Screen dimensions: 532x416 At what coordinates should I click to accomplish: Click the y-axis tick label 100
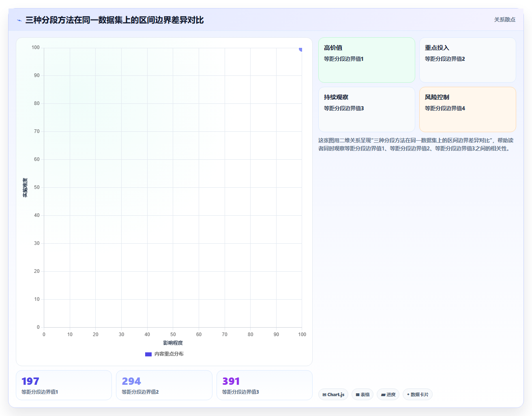coord(36,47)
